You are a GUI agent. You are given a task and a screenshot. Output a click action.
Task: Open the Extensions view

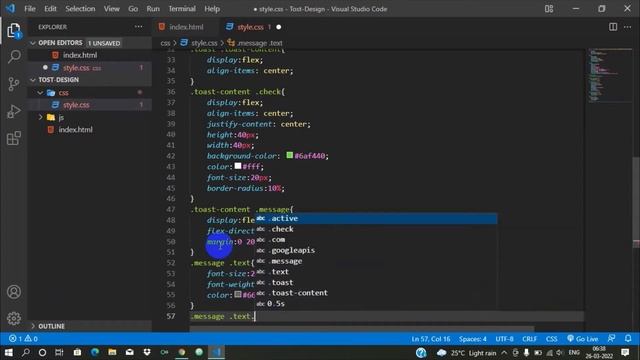(x=14, y=138)
